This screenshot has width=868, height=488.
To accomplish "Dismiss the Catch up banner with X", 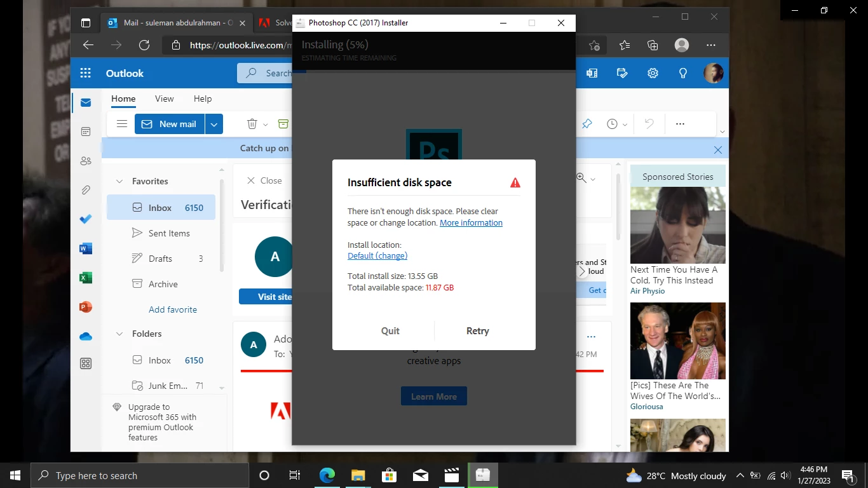I will point(718,150).
